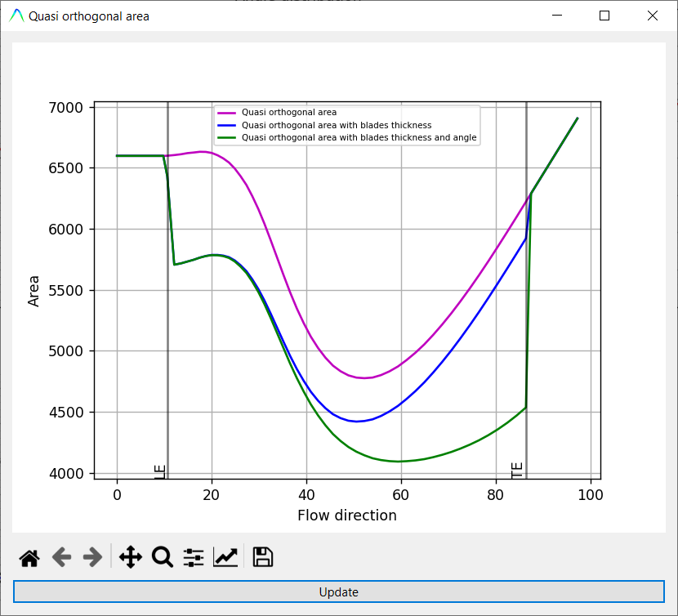Click legend entry 'with blades thickness' blue
The image size is (678, 616).
[337, 125]
